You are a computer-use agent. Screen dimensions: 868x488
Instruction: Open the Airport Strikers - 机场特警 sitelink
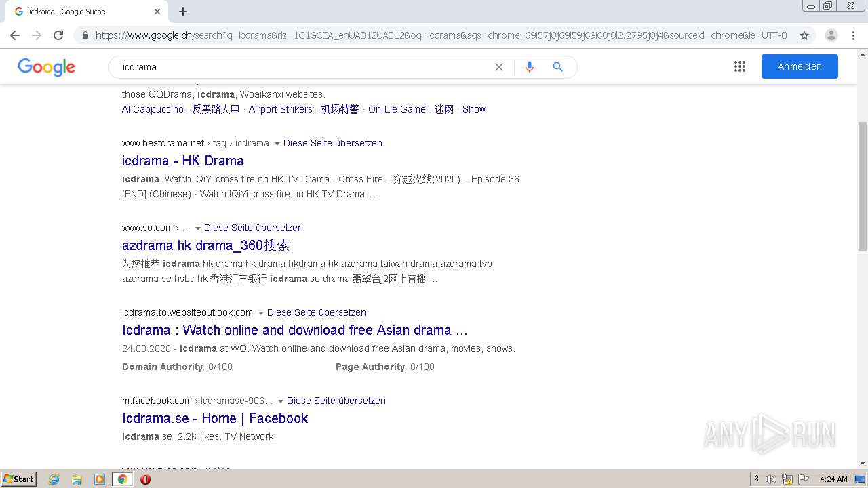(x=304, y=109)
